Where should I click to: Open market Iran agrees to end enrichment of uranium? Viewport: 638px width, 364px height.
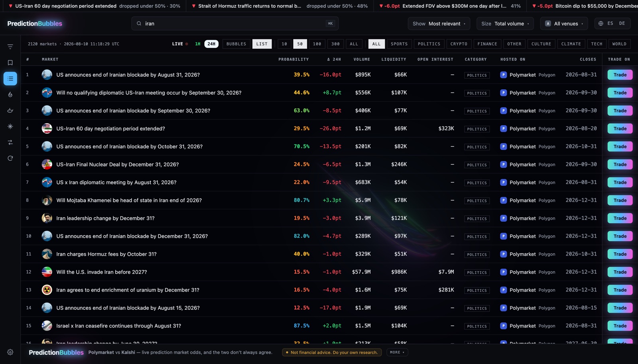click(x=128, y=290)
